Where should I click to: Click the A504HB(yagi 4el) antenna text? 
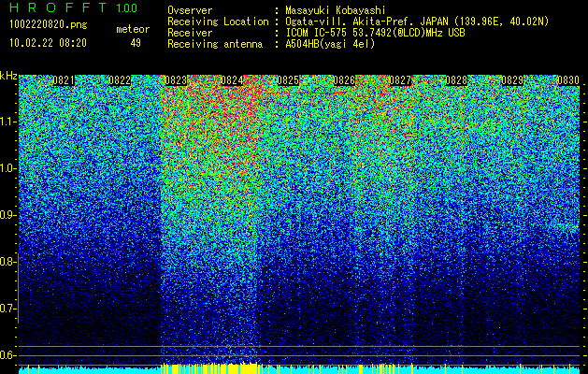click(330, 44)
